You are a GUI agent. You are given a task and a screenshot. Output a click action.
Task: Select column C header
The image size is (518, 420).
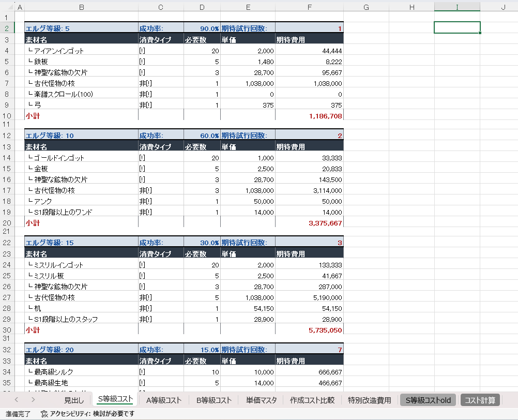click(x=161, y=7)
